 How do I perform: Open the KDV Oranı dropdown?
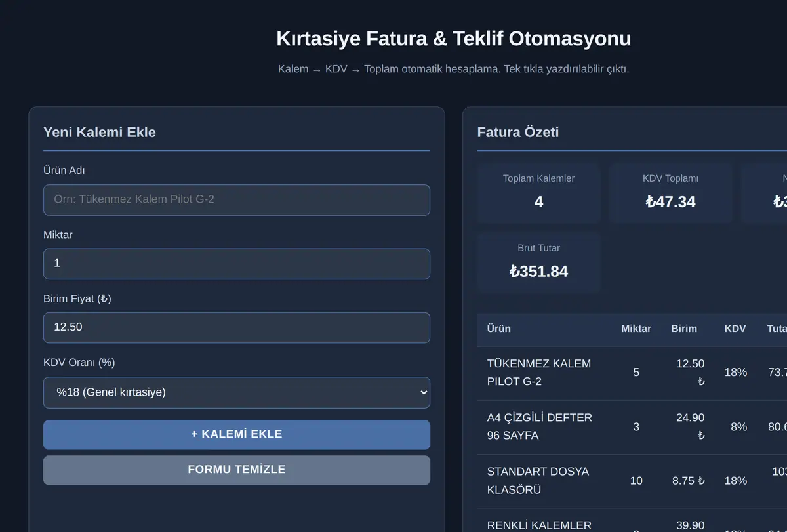pyautogui.click(x=237, y=392)
